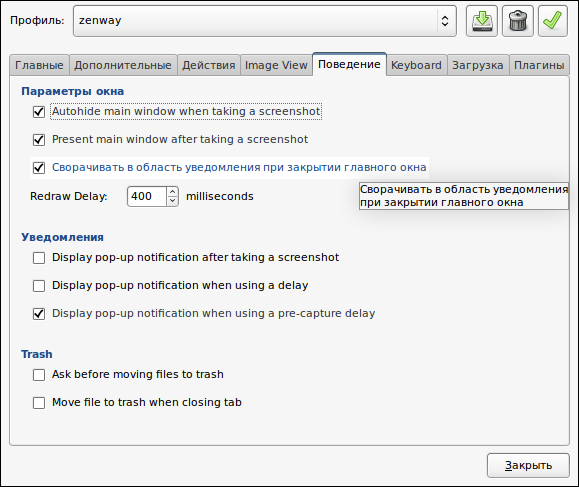Toggle Autohide main window when taking a screenshot
Viewport: 579px width, 487px height.
(x=39, y=112)
